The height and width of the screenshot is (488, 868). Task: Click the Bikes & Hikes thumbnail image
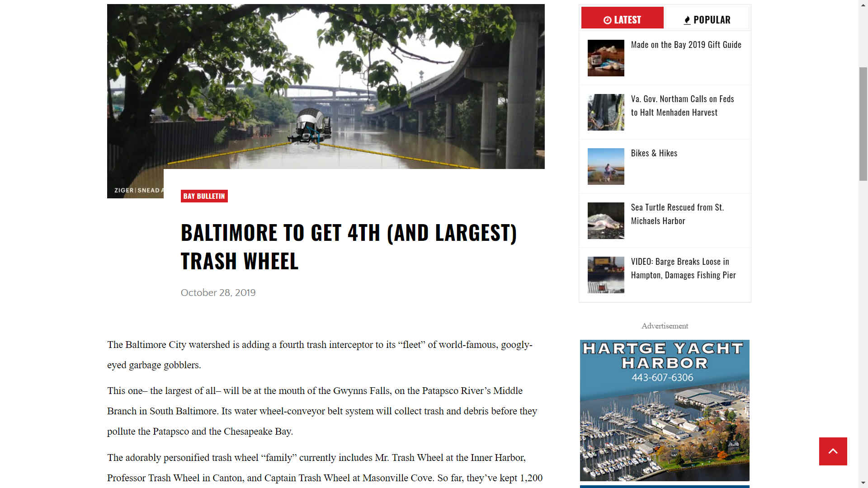click(606, 166)
